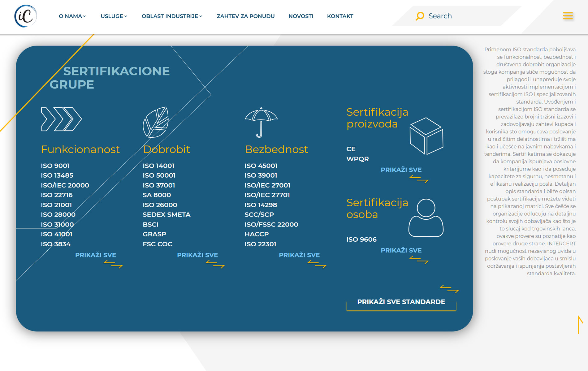Select ISO 31000 standard
The width and height of the screenshot is (588, 371).
click(57, 224)
